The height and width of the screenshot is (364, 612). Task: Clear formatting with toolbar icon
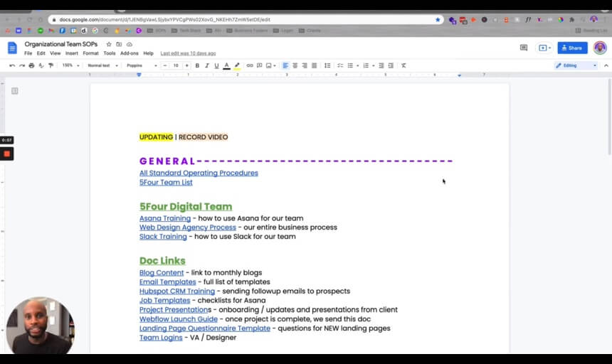403,65
